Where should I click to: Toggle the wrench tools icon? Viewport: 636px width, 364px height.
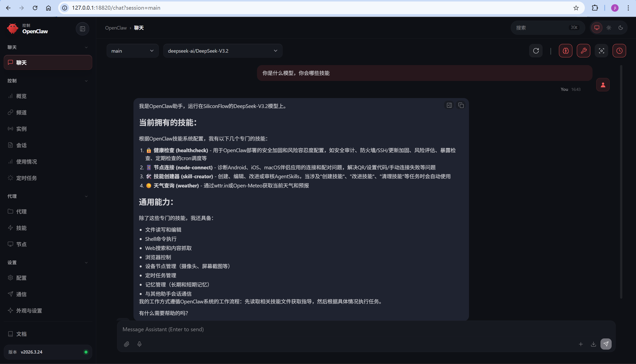584,51
